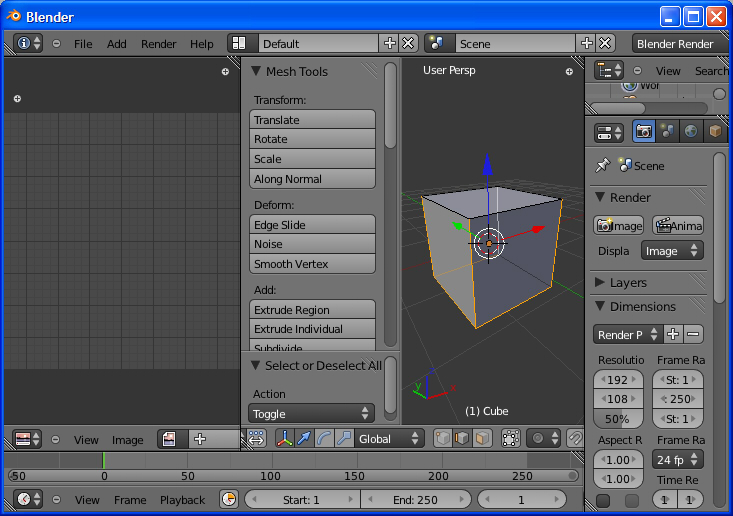The height and width of the screenshot is (516, 733).
Task: Collapse the Dimensions panel
Action: pyautogui.click(x=643, y=306)
